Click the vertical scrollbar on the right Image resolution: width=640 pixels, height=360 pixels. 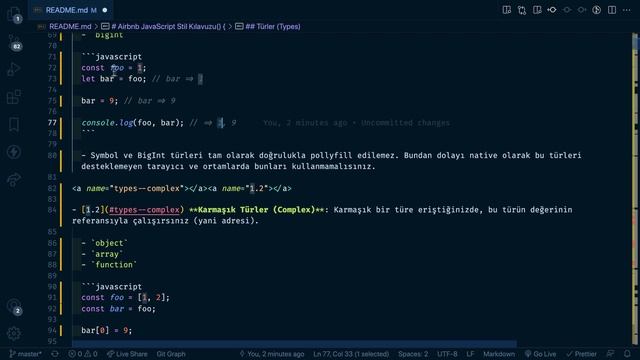pyautogui.click(x=635, y=188)
